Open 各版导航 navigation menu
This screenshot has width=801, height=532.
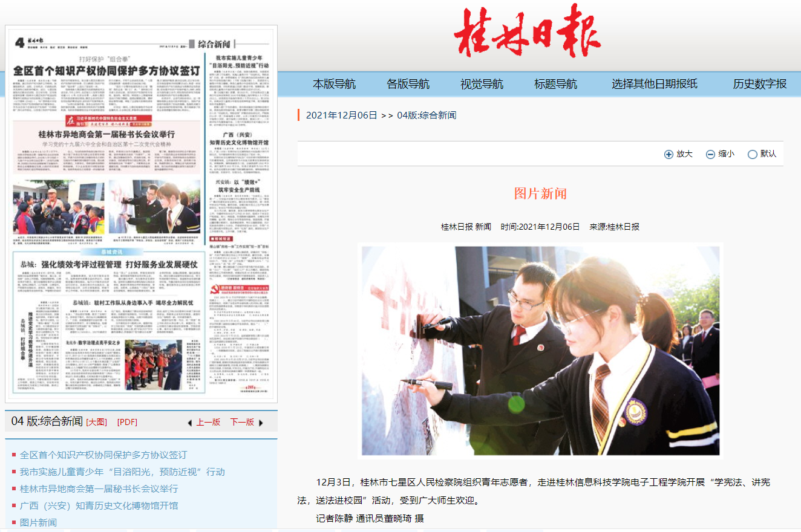408,84
